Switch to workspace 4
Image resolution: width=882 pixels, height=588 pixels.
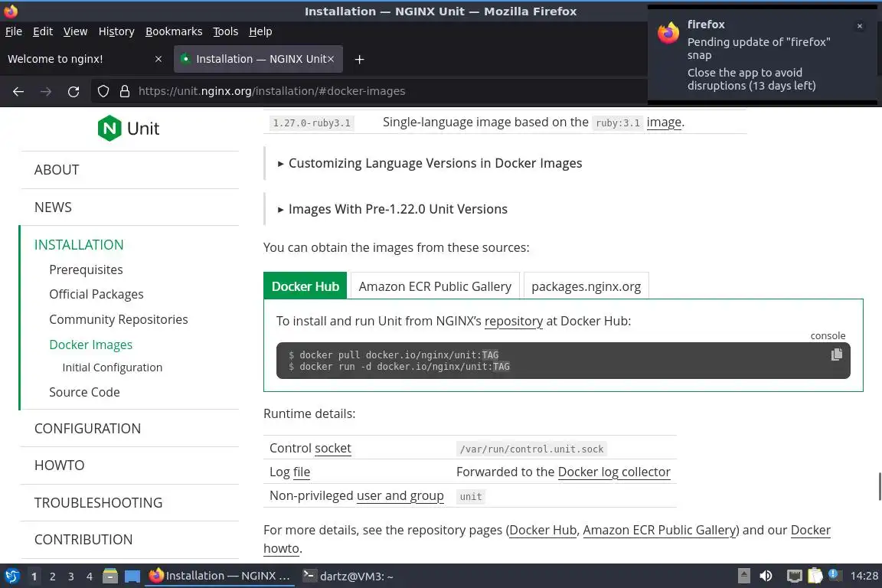pyautogui.click(x=90, y=577)
